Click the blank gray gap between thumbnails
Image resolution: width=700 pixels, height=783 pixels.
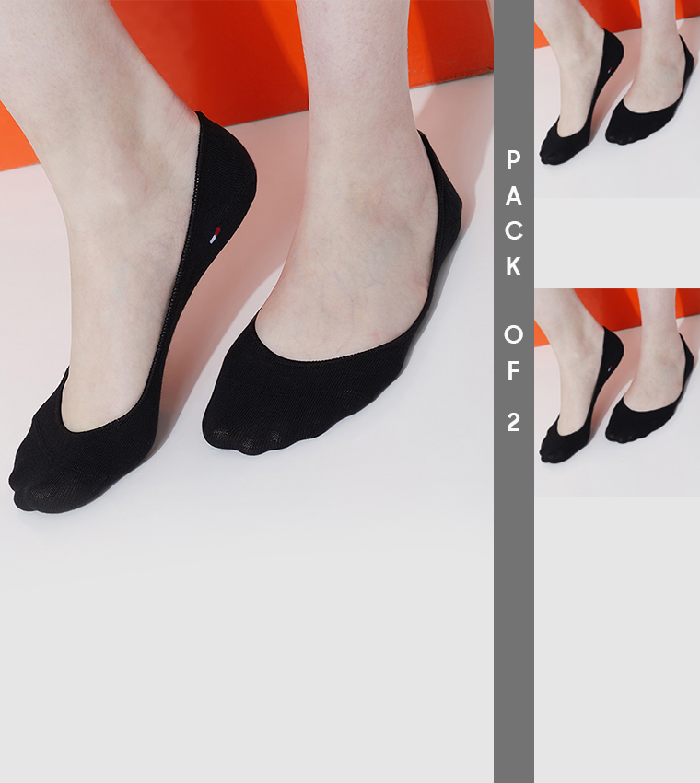coord(617,243)
